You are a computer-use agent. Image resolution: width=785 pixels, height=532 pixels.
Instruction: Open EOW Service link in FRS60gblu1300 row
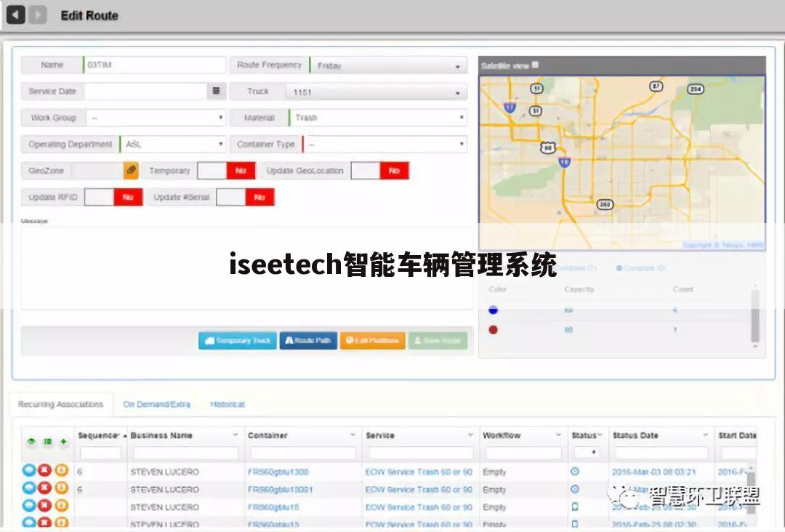[419, 472]
